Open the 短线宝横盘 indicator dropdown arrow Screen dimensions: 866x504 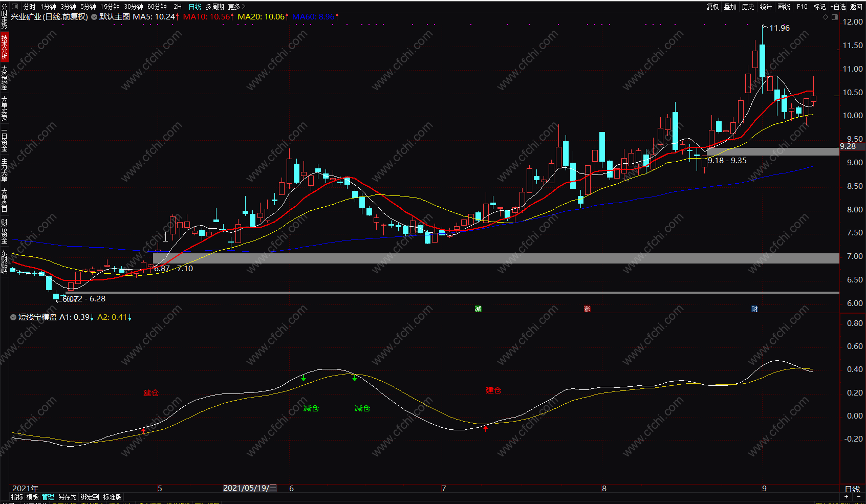[13, 317]
